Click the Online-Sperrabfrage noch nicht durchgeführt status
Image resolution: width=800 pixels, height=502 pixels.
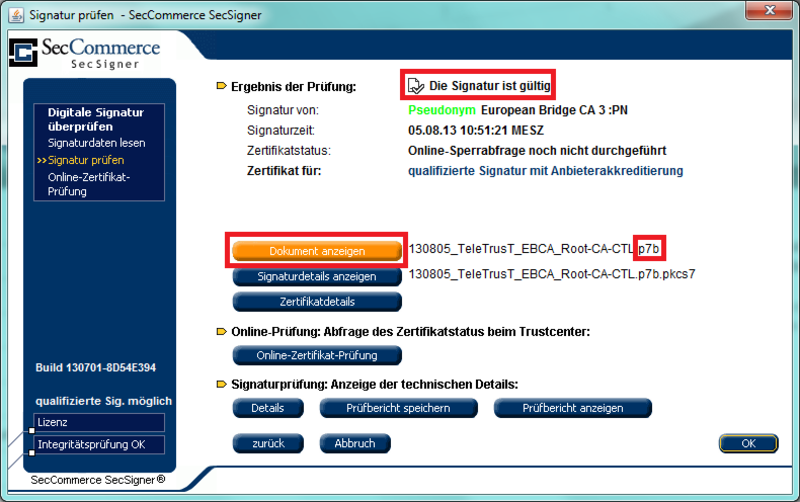(x=537, y=150)
